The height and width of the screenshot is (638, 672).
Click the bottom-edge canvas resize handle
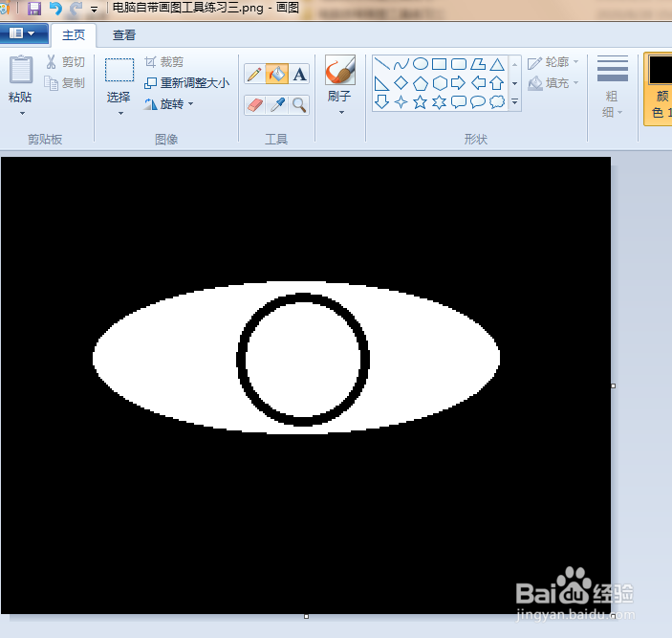coord(306,617)
